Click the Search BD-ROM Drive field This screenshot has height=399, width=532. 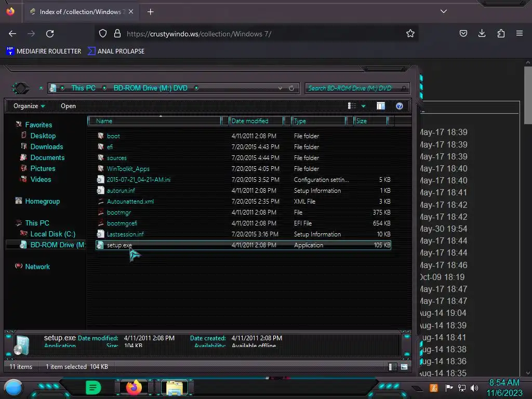coord(357,88)
